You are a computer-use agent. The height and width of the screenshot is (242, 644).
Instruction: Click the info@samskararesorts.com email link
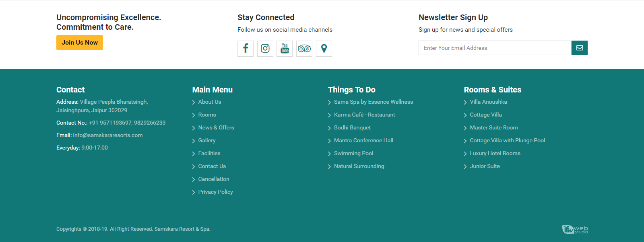[x=107, y=135]
